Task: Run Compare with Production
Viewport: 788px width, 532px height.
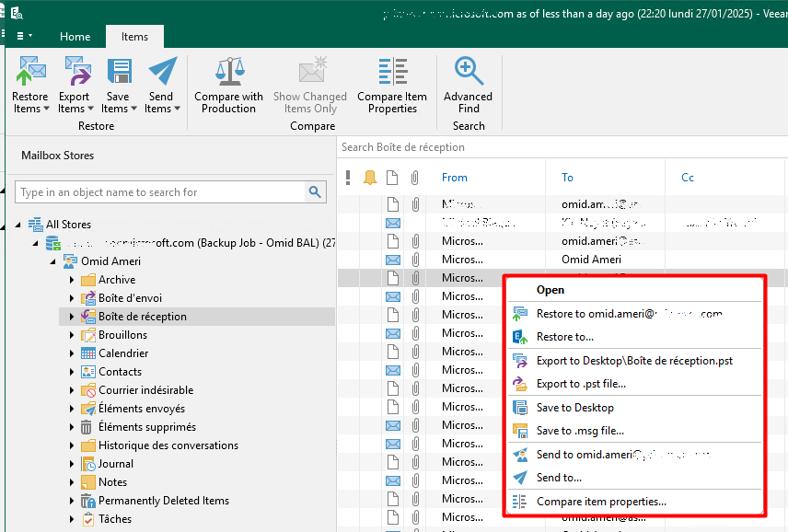Action: click(228, 86)
